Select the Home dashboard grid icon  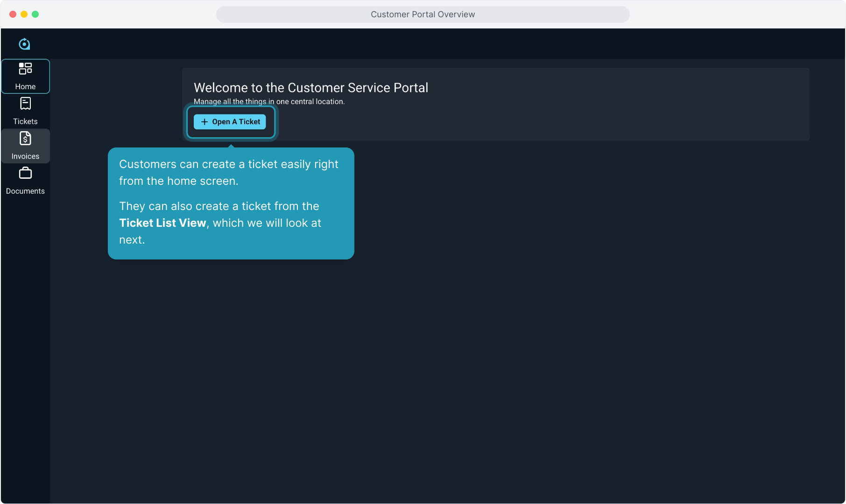click(x=25, y=69)
